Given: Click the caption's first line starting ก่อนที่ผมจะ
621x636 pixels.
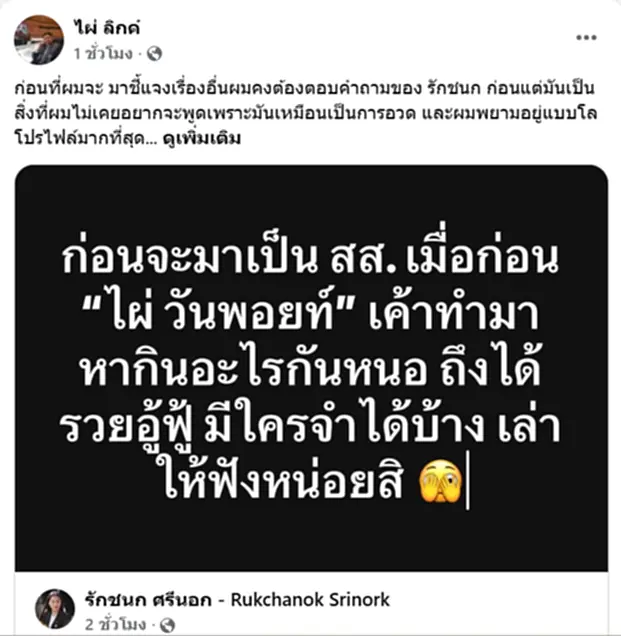Looking at the screenshot, I should (x=305, y=88).
